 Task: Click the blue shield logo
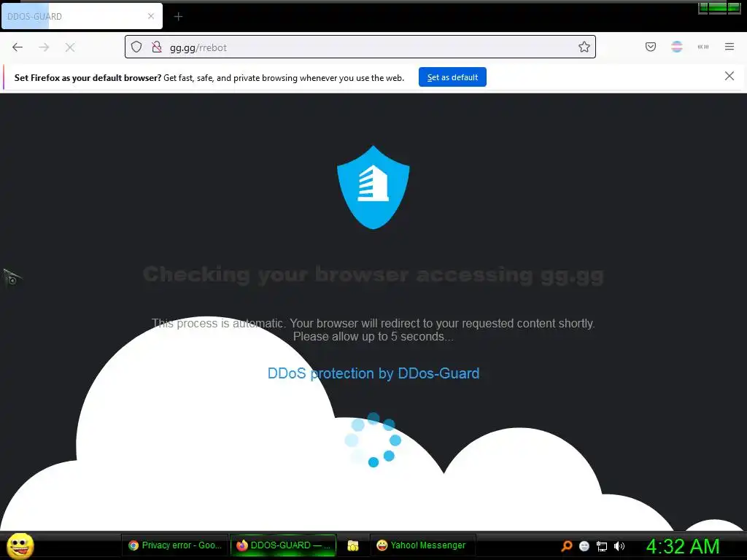tap(373, 187)
